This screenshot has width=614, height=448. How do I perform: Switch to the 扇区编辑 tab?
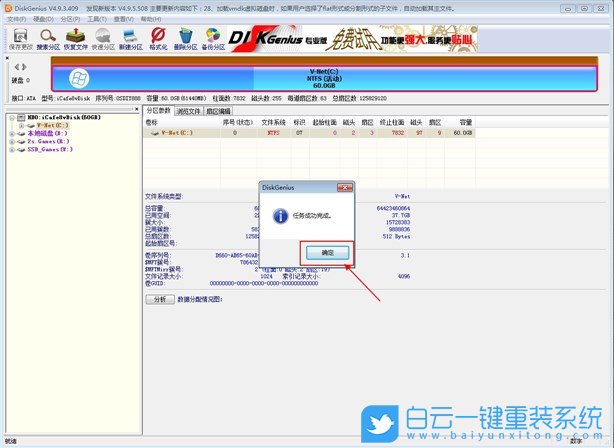coord(218,111)
